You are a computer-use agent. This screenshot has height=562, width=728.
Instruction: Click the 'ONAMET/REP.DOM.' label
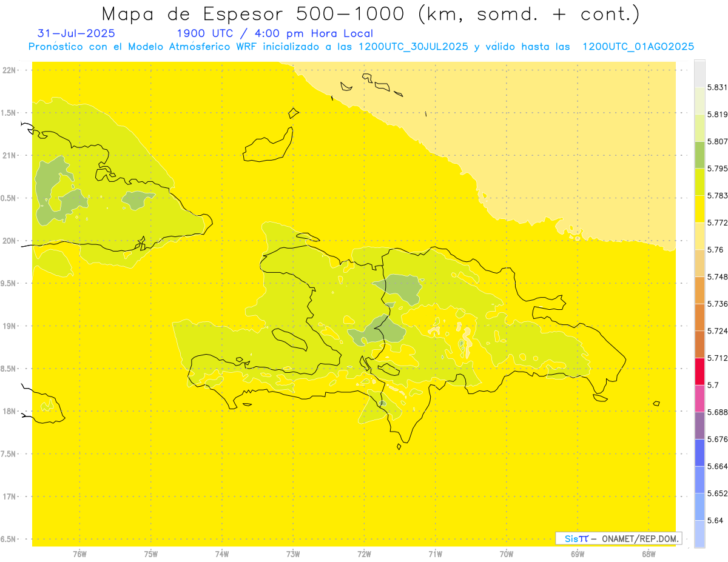pos(640,538)
